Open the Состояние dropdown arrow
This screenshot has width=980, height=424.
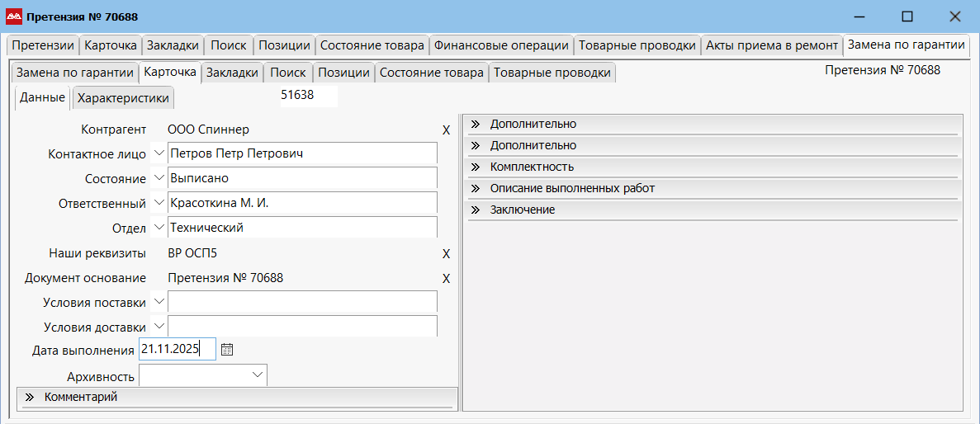pos(159,178)
